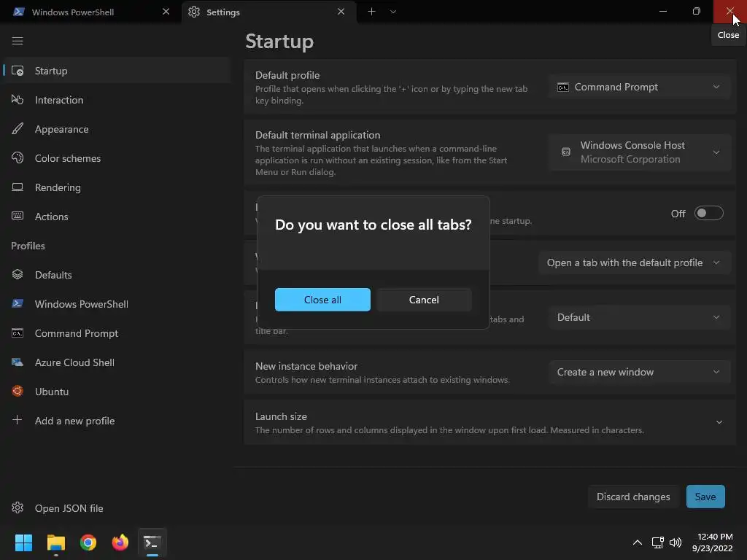
Task: Open Default terminal application dropdown
Action: click(x=639, y=152)
